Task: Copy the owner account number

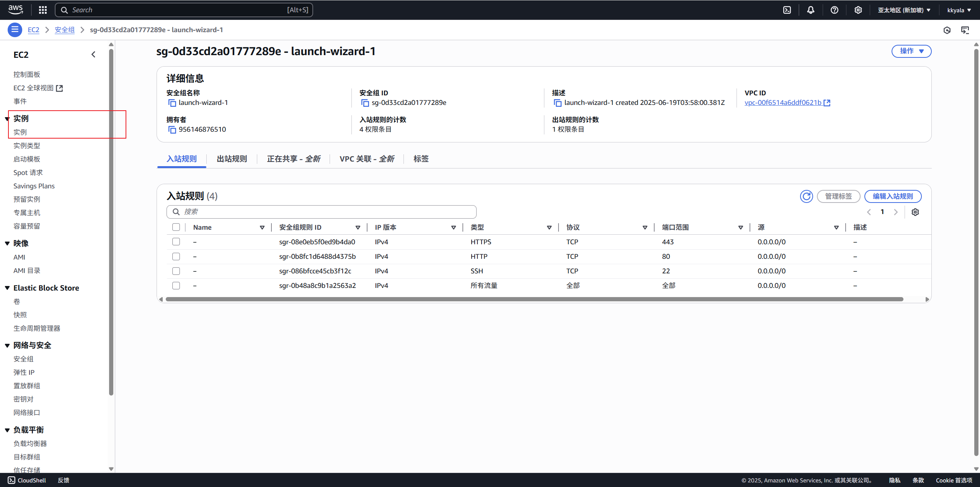Action: [x=172, y=129]
